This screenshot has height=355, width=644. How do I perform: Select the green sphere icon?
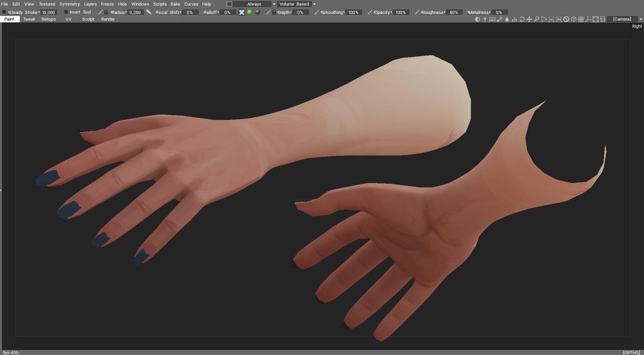pos(249,12)
